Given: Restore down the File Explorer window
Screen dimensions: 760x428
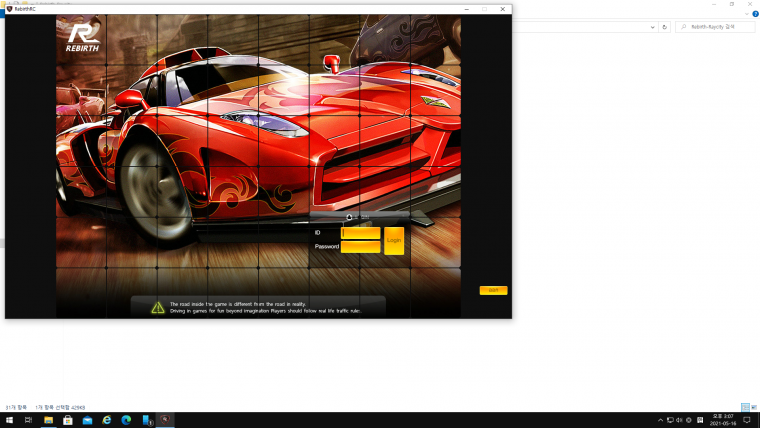Looking at the screenshot, I should (732, 4).
